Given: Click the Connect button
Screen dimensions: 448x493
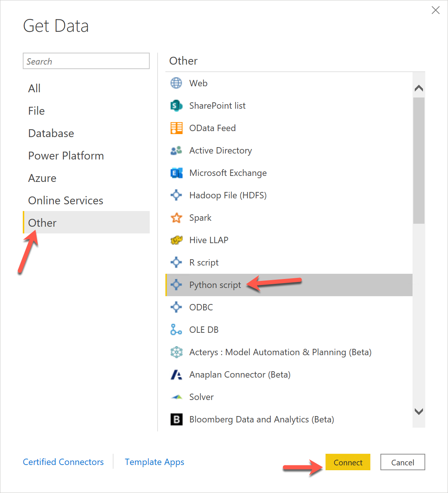Looking at the screenshot, I should tap(348, 462).
